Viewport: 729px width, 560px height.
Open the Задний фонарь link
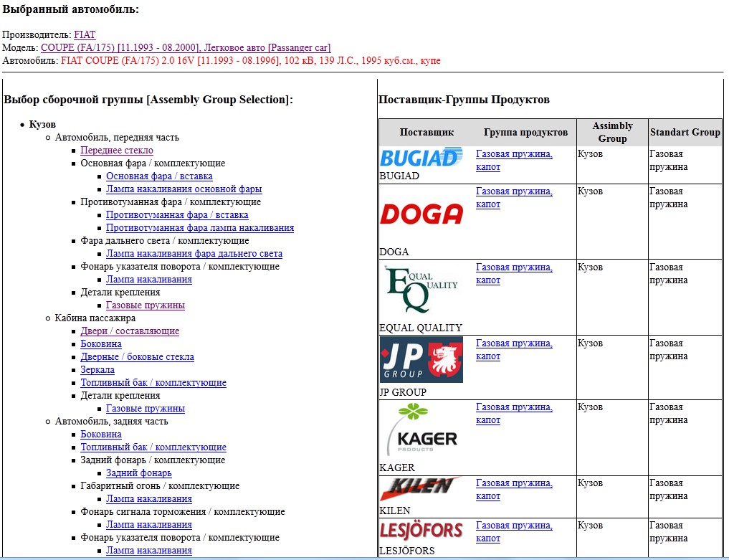[x=138, y=473]
